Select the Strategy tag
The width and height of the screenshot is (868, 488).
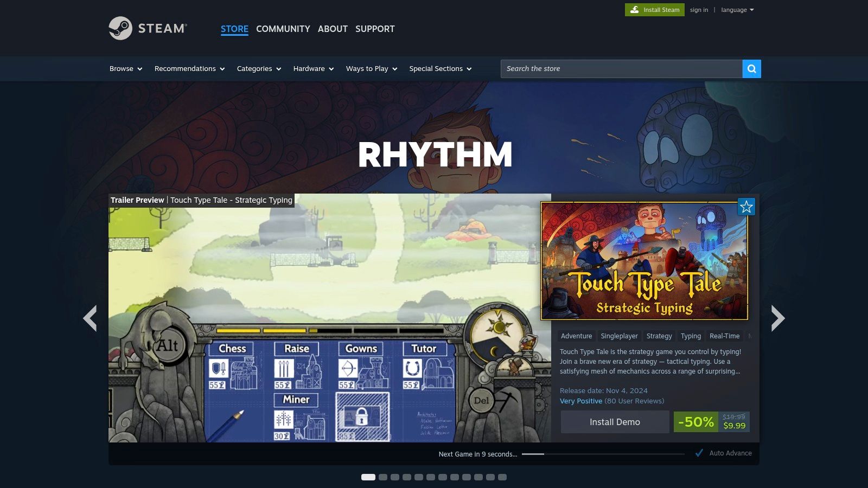coord(659,336)
